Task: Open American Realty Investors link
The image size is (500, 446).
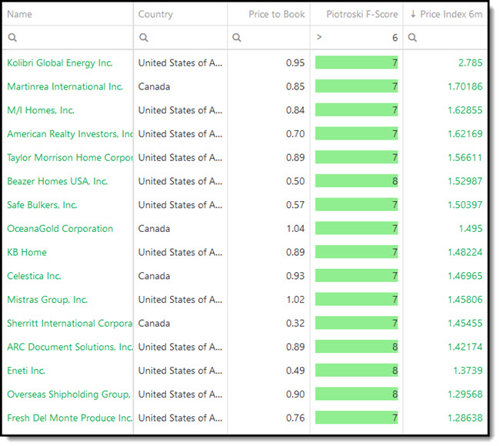Action: coord(70,134)
